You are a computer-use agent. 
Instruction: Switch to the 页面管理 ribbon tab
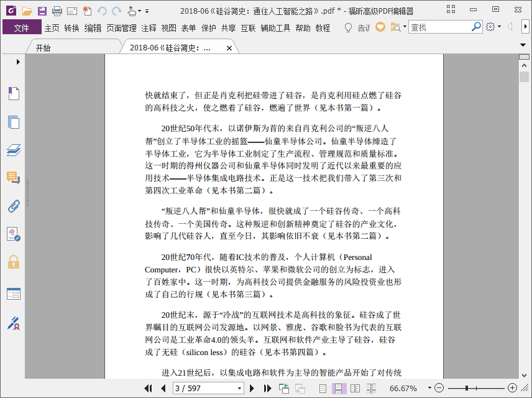click(x=121, y=28)
